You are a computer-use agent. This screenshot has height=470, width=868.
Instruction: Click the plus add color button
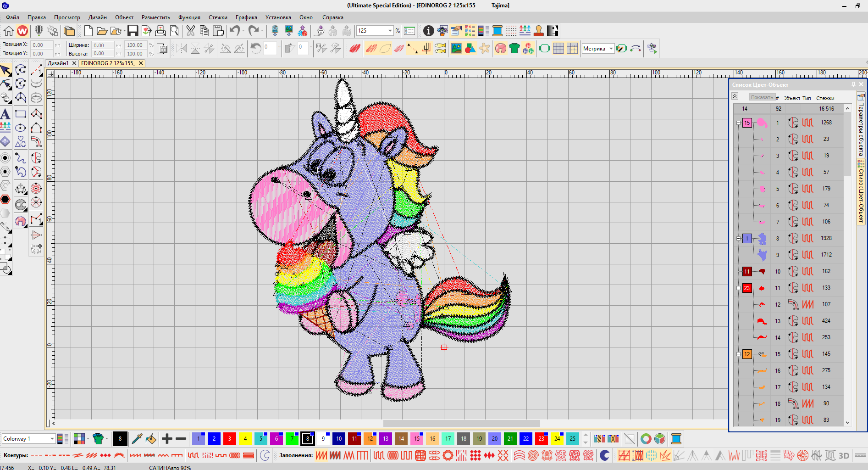click(x=167, y=439)
